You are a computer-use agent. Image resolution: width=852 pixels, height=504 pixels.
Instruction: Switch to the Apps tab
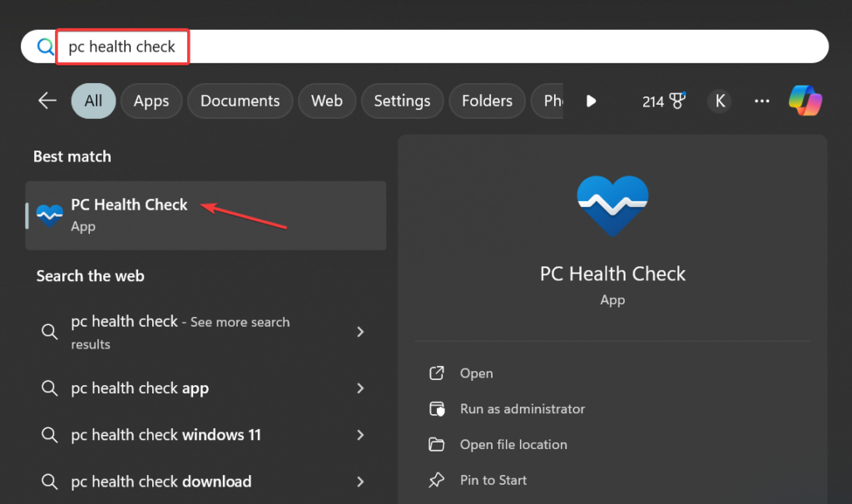point(151,101)
